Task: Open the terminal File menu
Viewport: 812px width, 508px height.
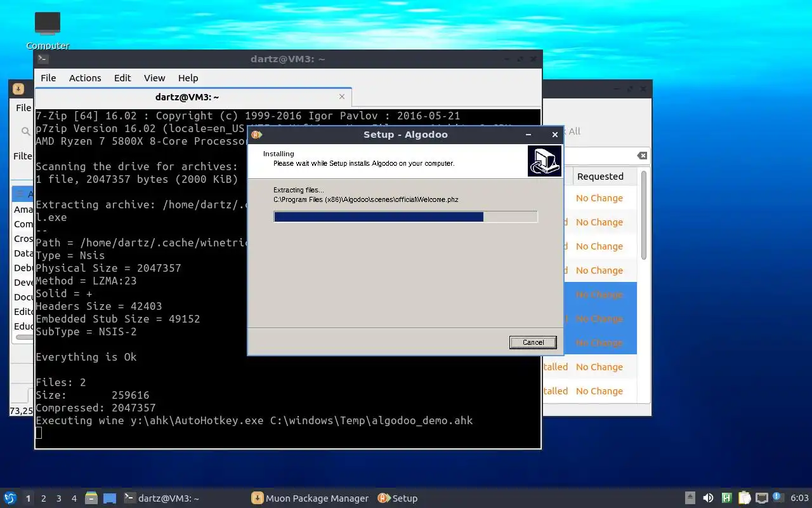Action: point(48,77)
